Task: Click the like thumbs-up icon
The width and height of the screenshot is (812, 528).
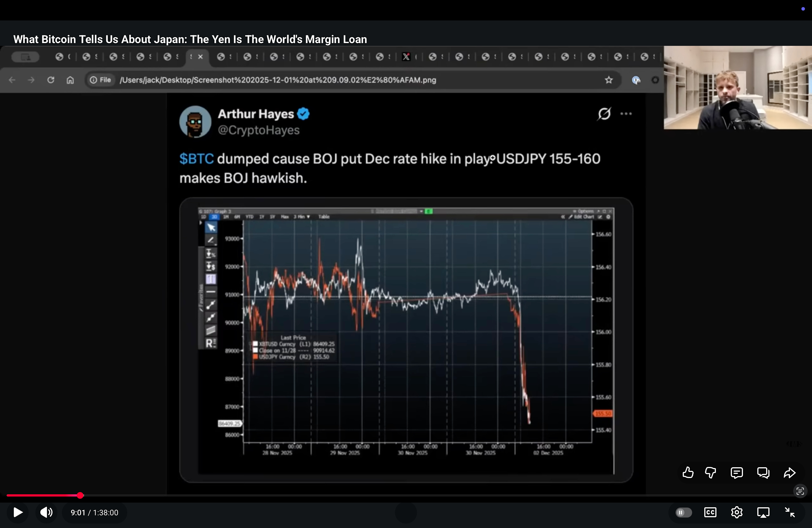Action: (688, 473)
